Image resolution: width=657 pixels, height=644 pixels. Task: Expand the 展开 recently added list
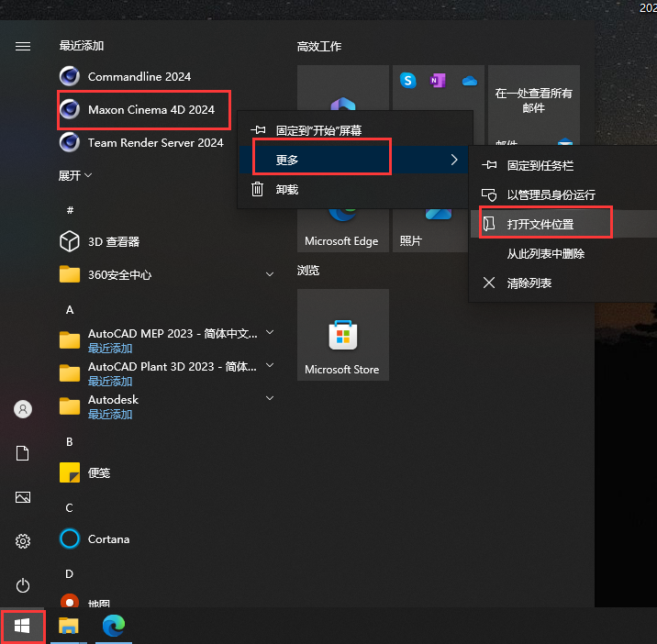coord(75,175)
